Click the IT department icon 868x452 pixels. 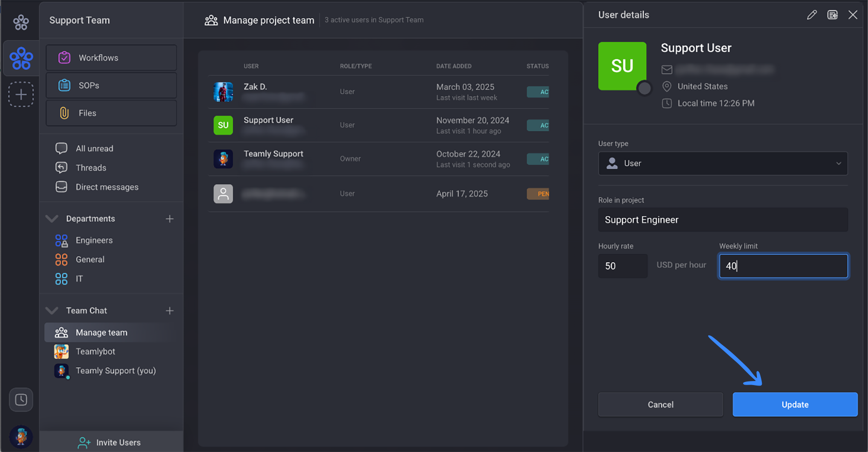61,279
